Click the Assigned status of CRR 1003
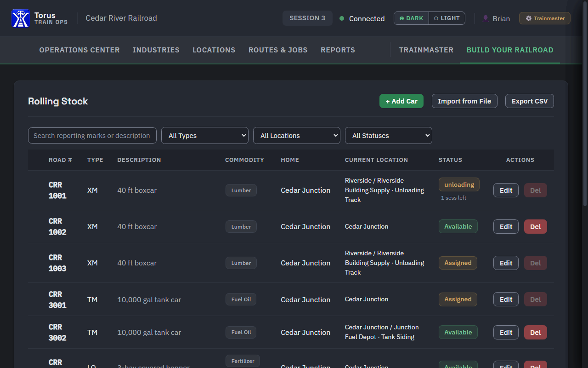Image resolution: width=588 pixels, height=368 pixels. pos(458,263)
